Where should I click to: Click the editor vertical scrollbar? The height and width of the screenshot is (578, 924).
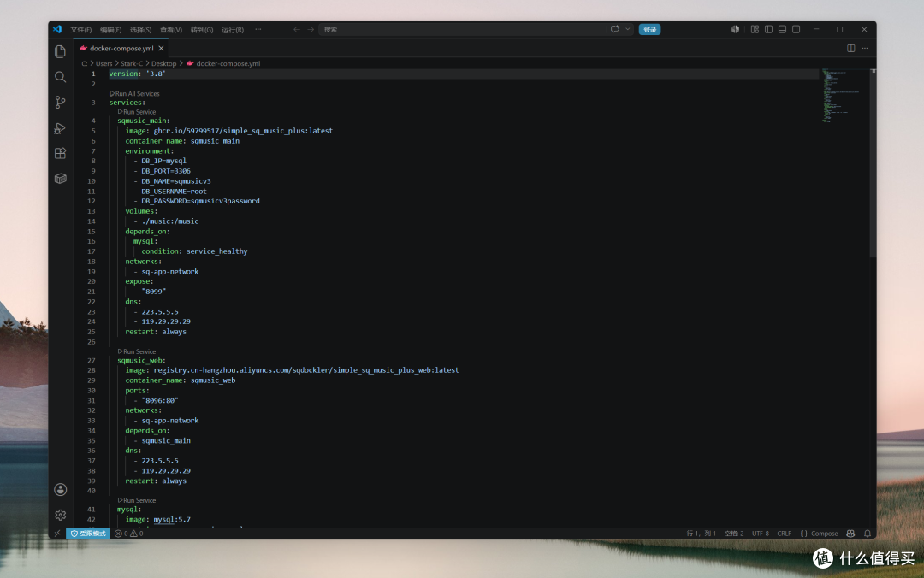pos(873,163)
